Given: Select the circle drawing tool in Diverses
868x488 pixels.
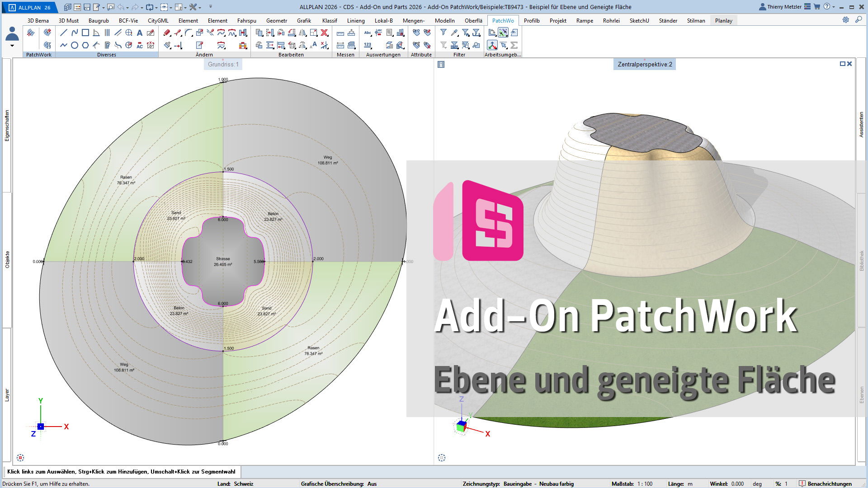Looking at the screenshot, I should point(75,45).
